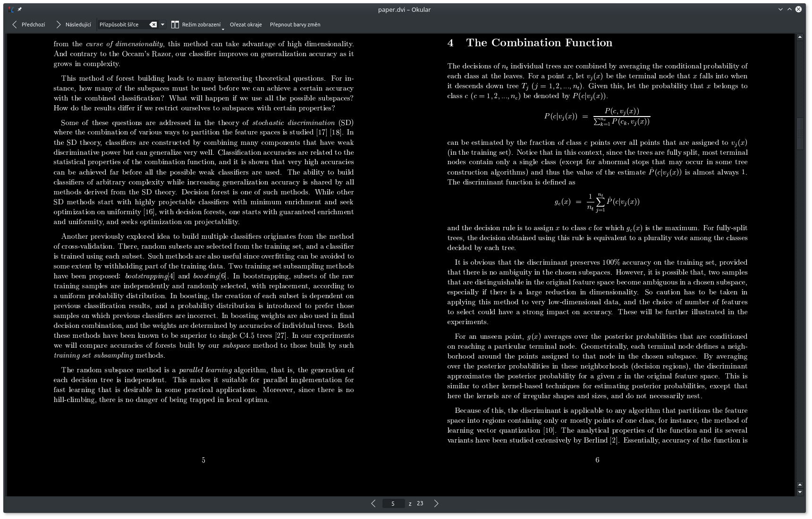
Task: Click the total pages button showing 23
Action: [420, 503]
